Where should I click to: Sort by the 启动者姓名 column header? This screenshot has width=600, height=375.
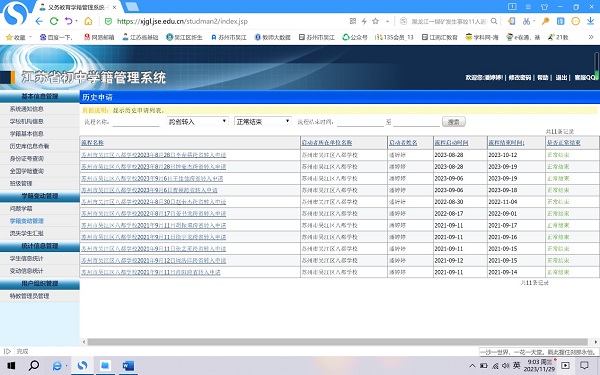coord(403,142)
